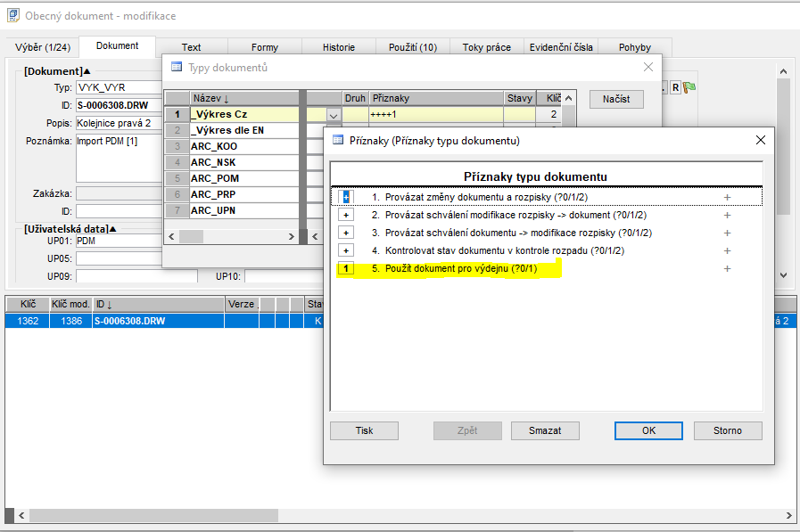Viewport: 800px width, 532px height.
Task: Click the Typy dokumentů window table icon
Action: click(x=177, y=67)
